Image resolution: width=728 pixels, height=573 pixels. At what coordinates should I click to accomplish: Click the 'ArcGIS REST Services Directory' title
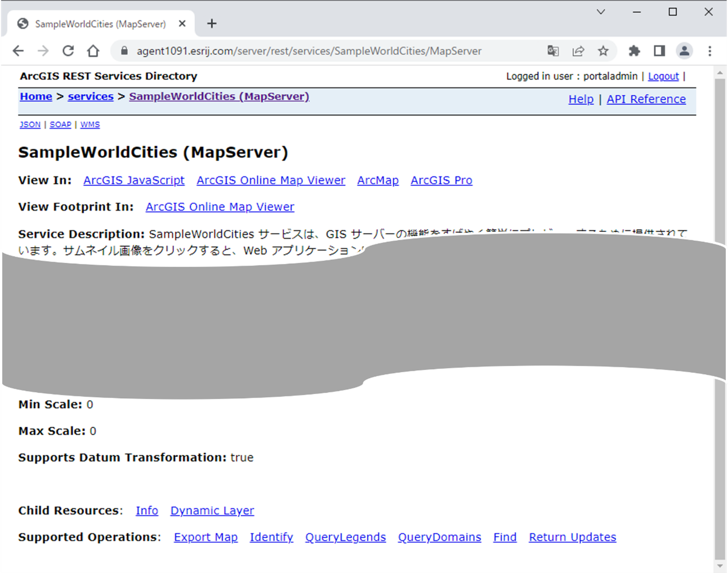point(109,76)
